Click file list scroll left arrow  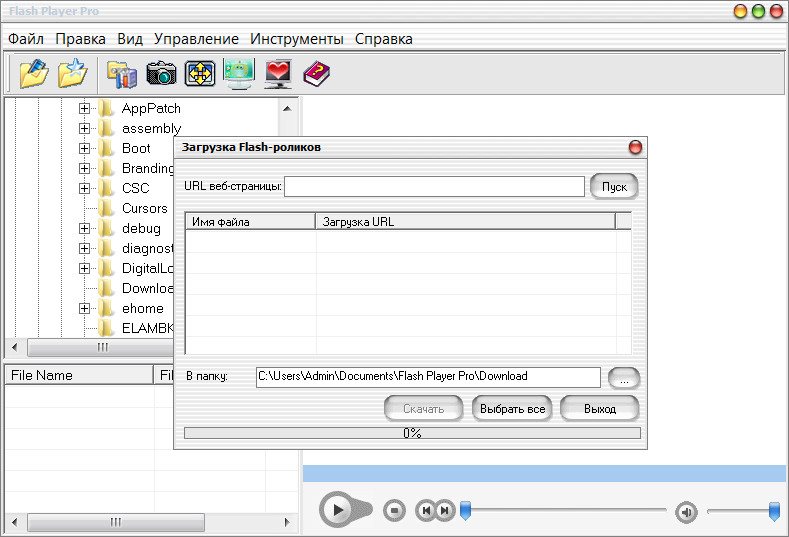point(15,522)
